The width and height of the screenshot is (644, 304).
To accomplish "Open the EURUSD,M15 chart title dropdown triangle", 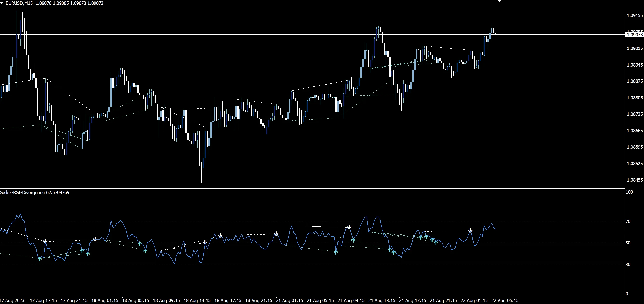I will [2, 3].
